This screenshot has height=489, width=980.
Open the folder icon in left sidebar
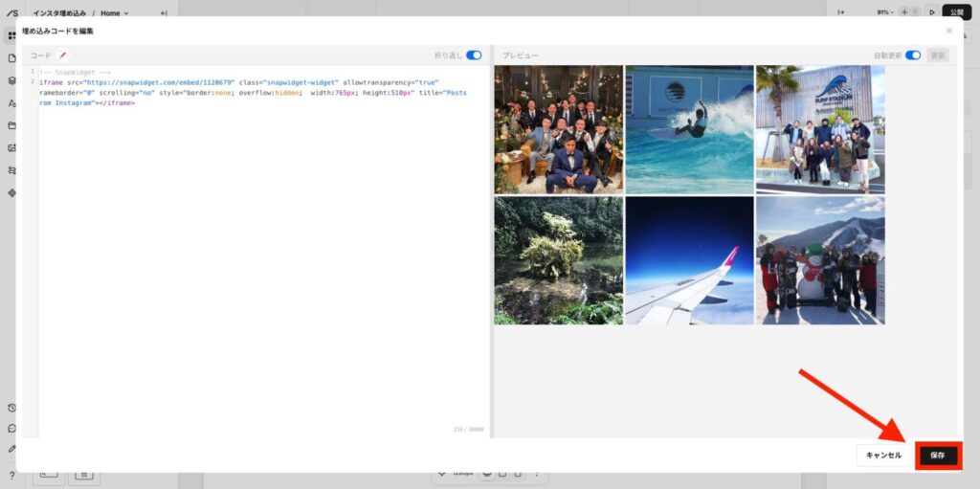pyautogui.click(x=11, y=125)
